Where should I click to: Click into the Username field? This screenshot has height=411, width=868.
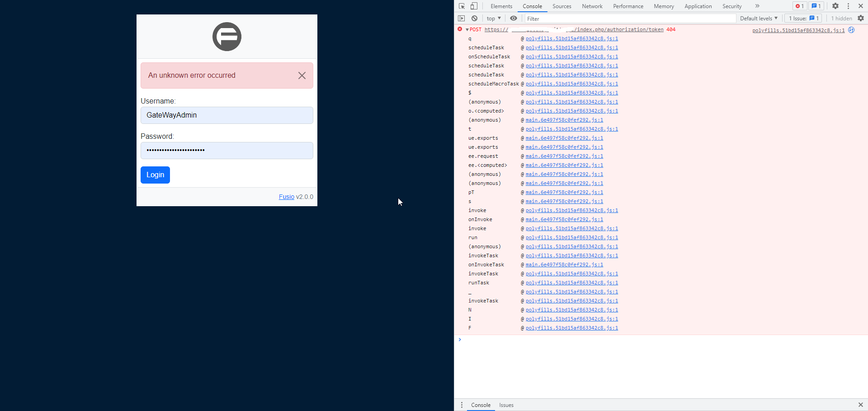(227, 115)
